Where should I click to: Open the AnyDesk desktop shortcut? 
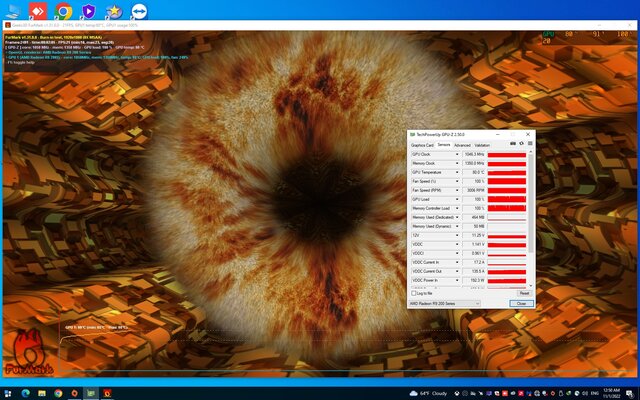(x=38, y=12)
